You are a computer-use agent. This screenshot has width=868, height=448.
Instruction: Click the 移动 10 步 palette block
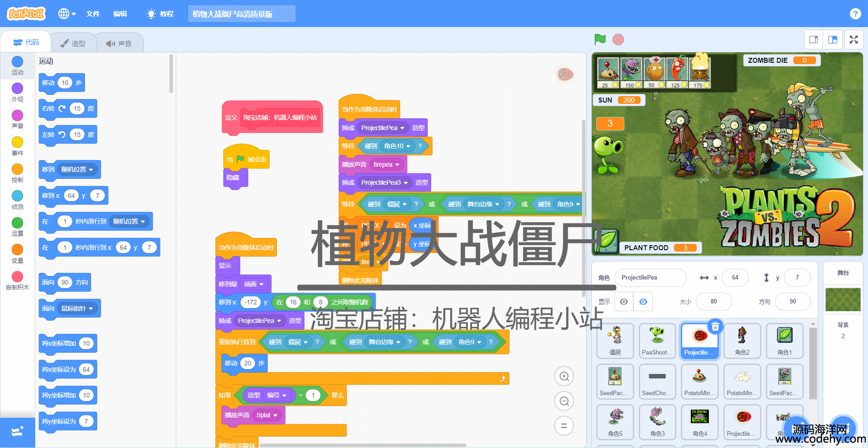click(62, 83)
